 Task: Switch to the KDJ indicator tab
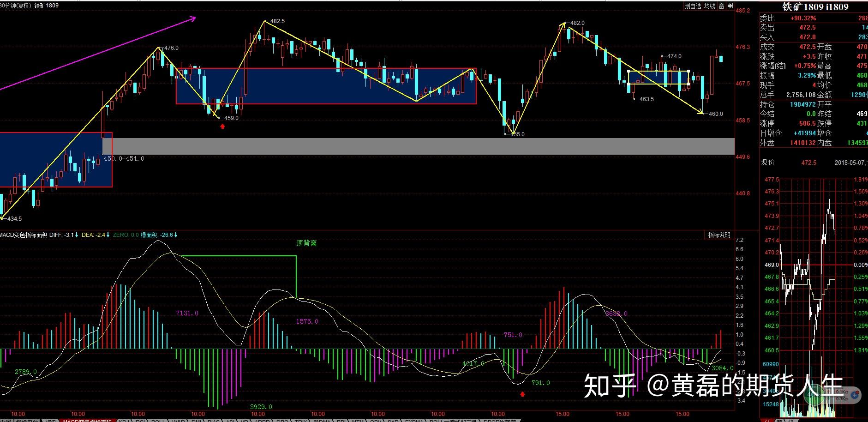pyautogui.click(x=124, y=421)
